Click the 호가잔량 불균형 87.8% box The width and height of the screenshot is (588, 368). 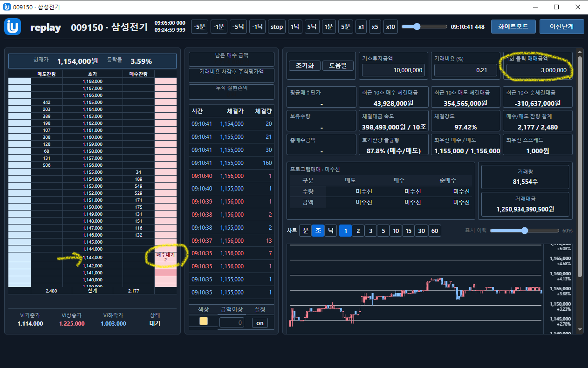click(393, 145)
